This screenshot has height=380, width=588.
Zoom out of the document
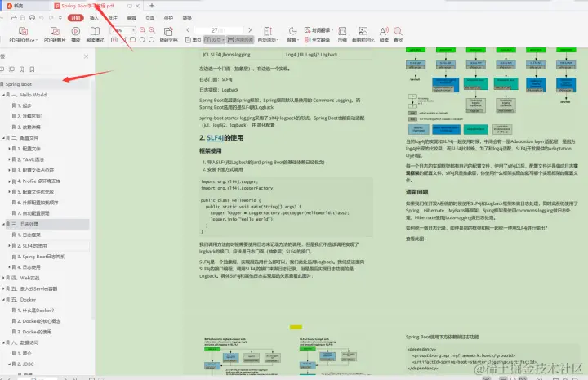(x=142, y=30)
